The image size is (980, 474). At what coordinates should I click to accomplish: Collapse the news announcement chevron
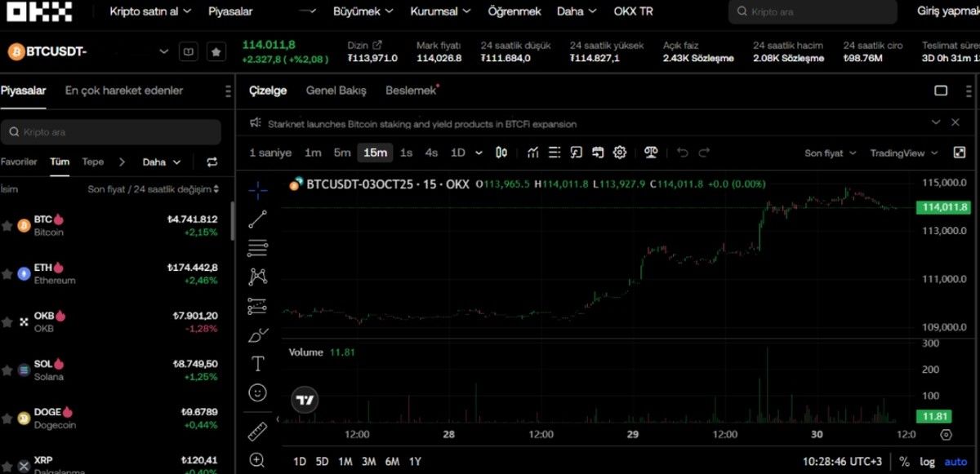click(936, 122)
